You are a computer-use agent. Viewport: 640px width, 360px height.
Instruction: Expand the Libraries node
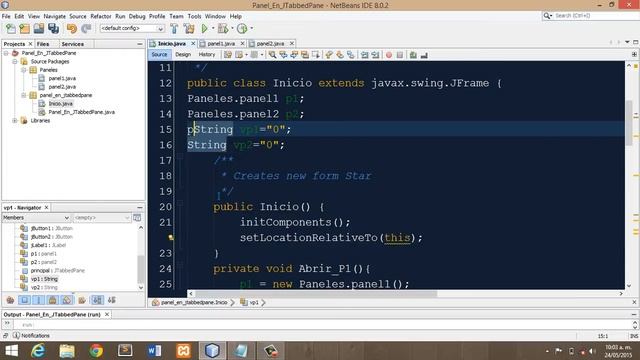click(15, 120)
